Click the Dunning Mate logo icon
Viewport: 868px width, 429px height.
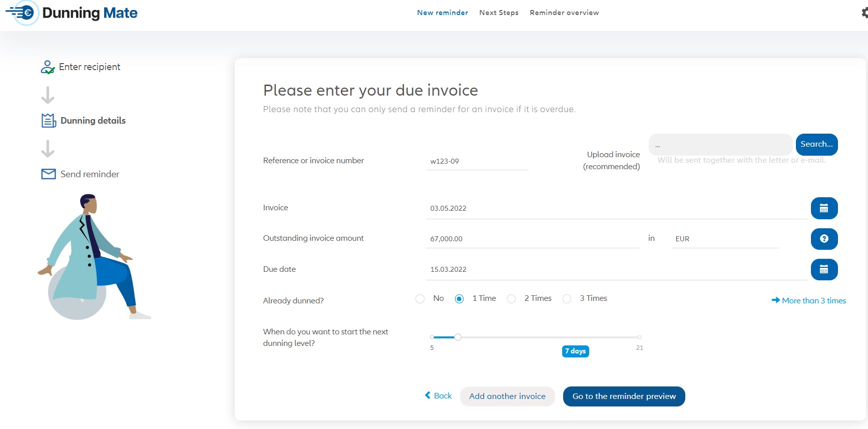[x=23, y=13]
